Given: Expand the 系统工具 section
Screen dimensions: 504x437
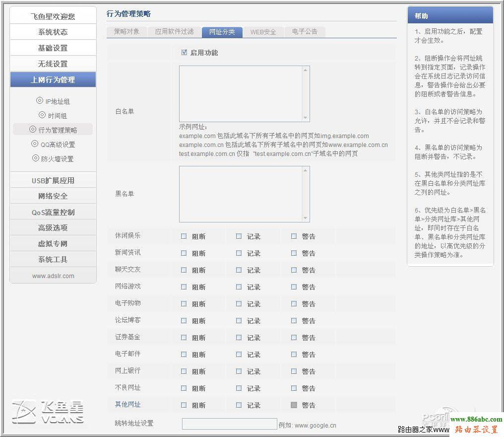Looking at the screenshot, I should 53,259.
